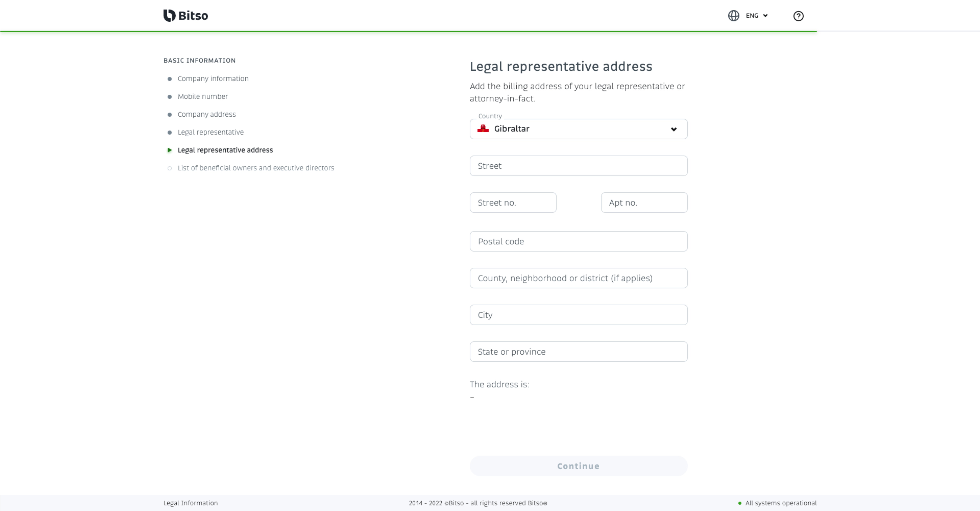Screen dimensions: 980x511
Task: Focus the Street no. field
Action: tap(513, 202)
